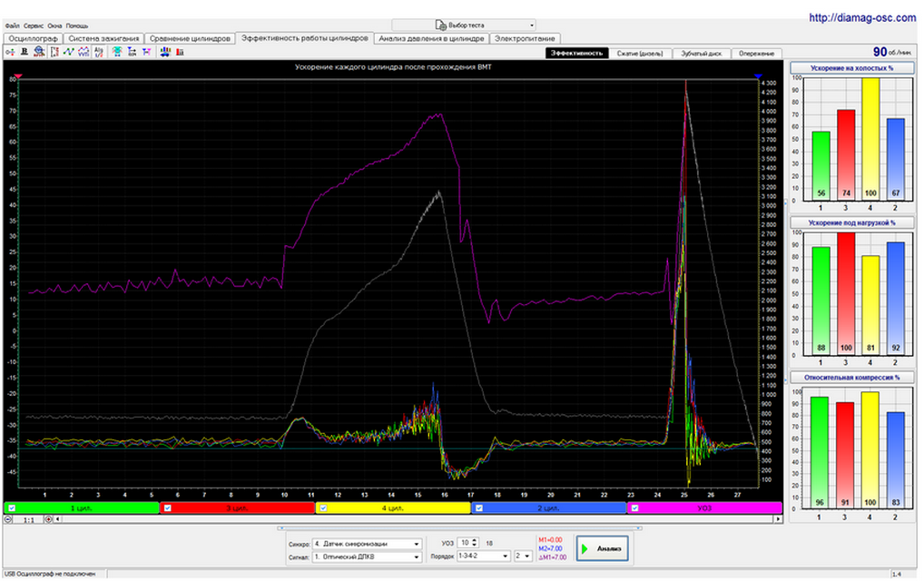Select the Сжатие (дизель) sub-tab
The image size is (924, 581).
click(640, 53)
